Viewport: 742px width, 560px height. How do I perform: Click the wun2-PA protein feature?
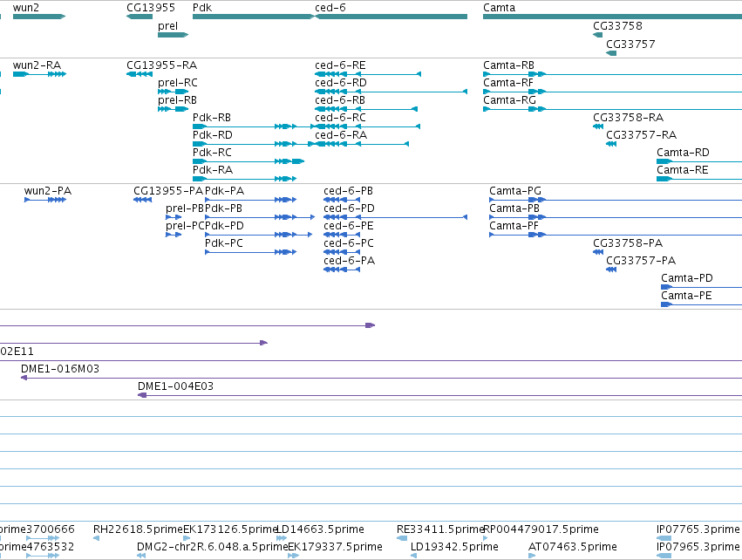pyautogui.click(x=45, y=200)
